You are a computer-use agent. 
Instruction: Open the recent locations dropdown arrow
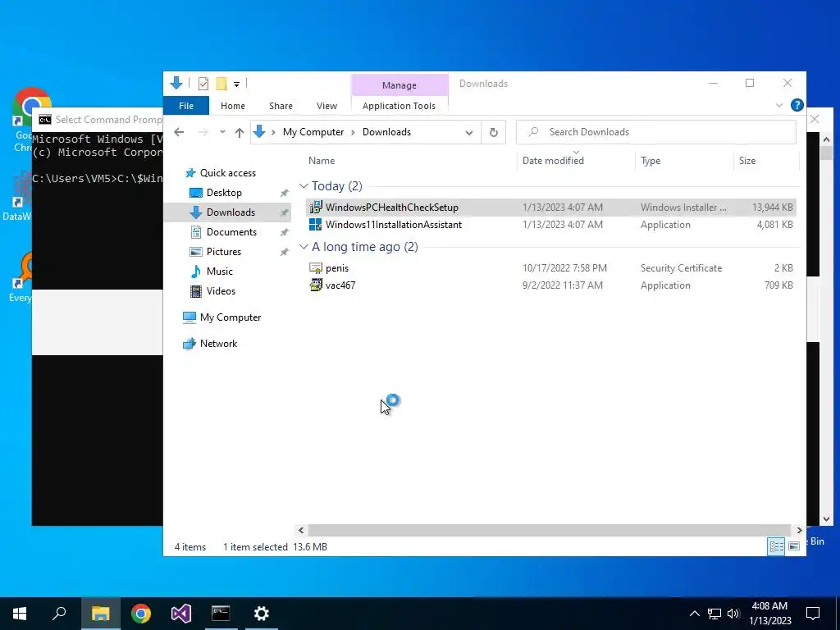click(x=222, y=132)
